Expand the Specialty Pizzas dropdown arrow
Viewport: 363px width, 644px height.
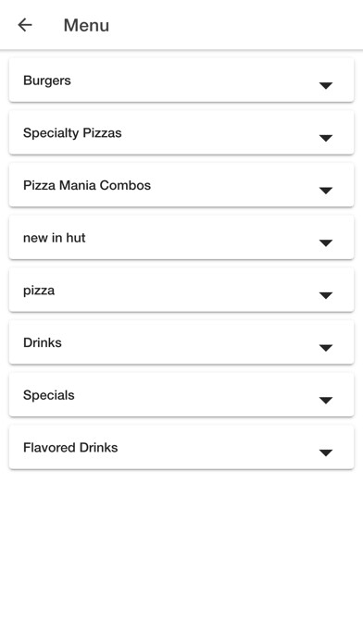[326, 138]
